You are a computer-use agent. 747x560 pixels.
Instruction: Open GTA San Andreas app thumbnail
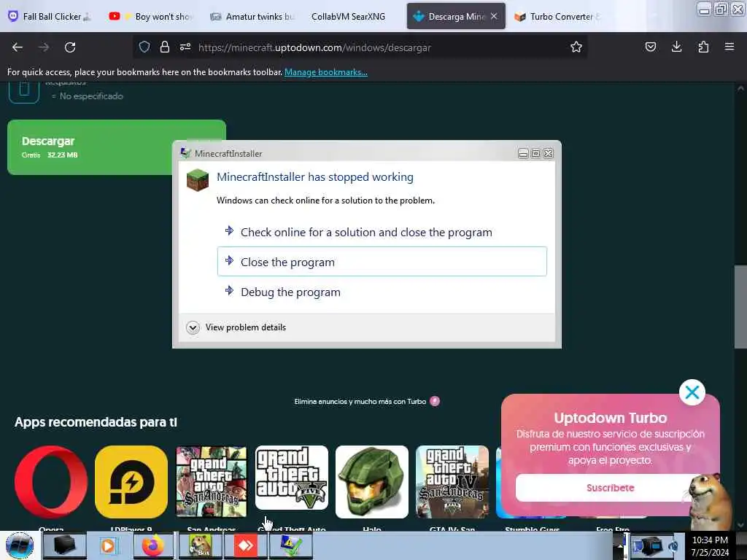point(212,481)
